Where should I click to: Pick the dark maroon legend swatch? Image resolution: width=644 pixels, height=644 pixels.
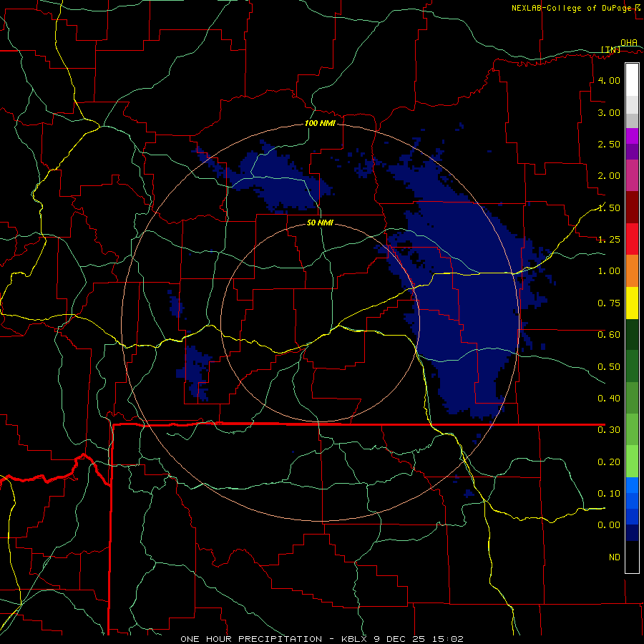pos(632,208)
